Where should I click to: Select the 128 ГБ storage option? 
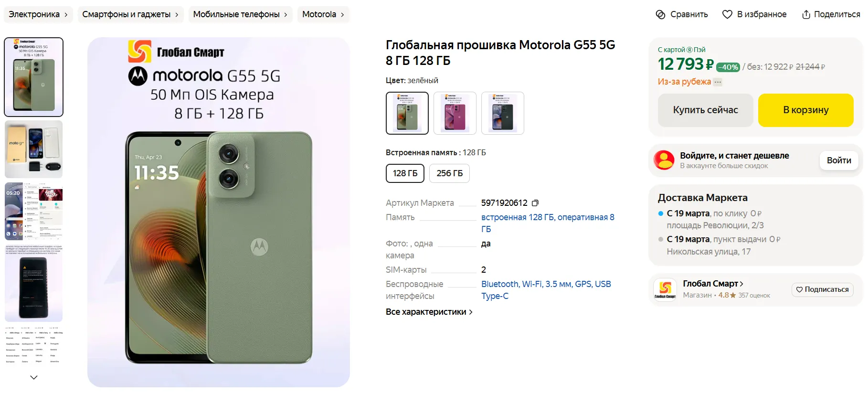coord(405,173)
